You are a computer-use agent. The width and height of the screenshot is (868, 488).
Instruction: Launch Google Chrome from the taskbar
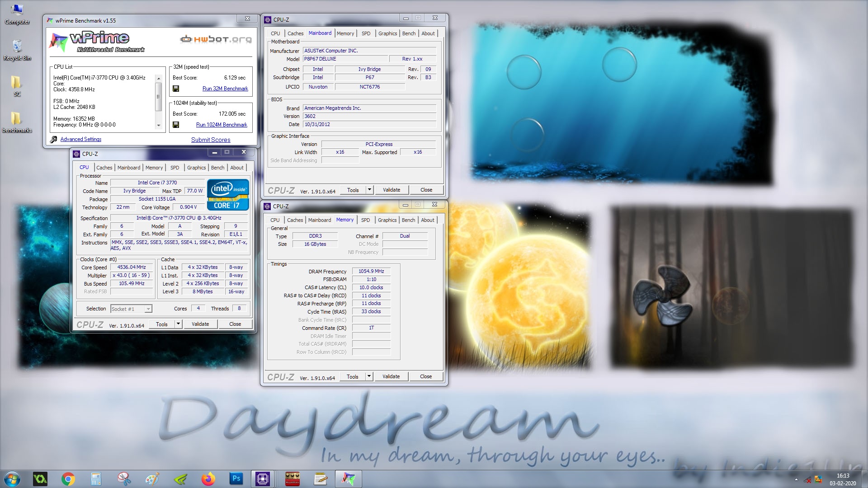pyautogui.click(x=68, y=479)
